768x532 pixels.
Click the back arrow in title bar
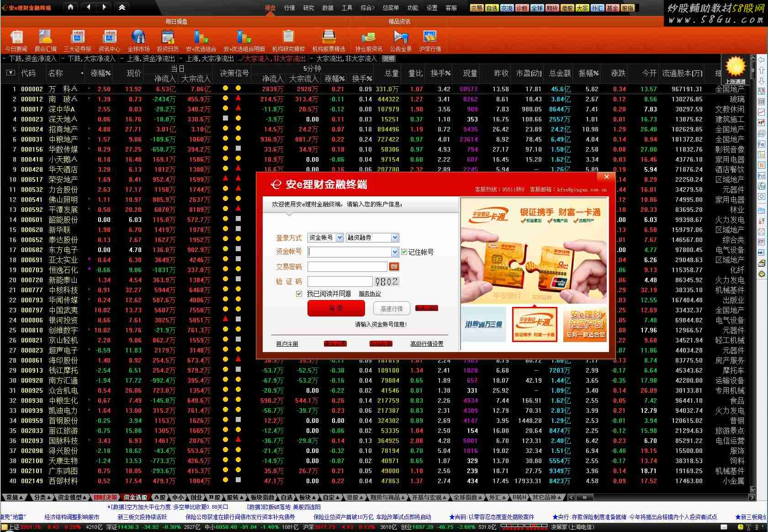[89, 7]
